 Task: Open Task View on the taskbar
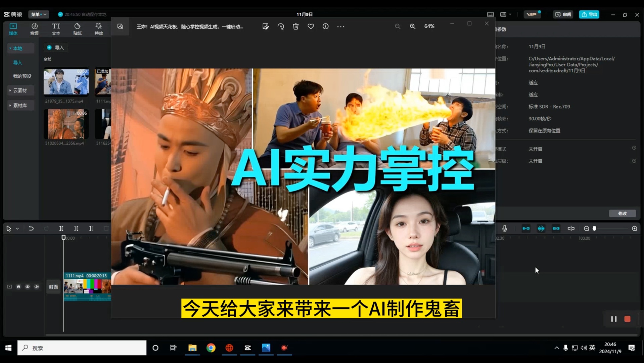click(x=173, y=348)
